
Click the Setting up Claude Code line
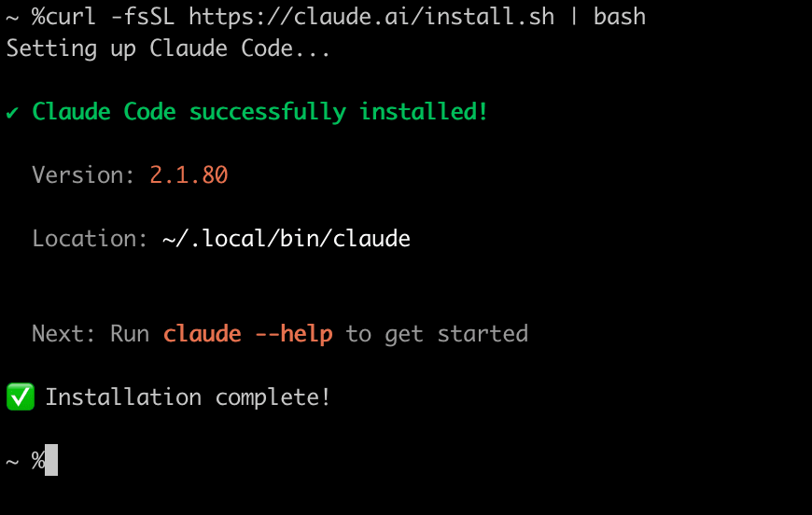tap(168, 49)
